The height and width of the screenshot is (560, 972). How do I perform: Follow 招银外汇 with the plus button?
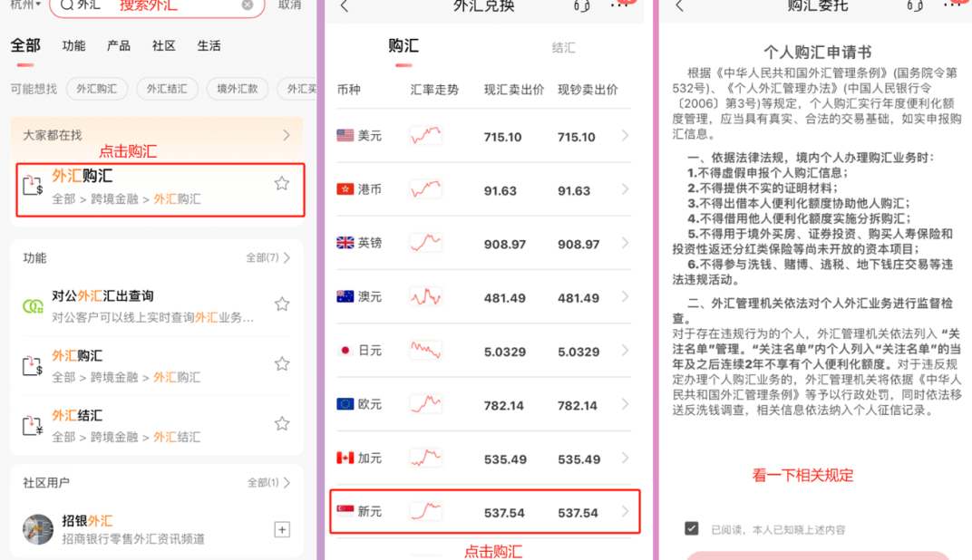[x=282, y=528]
